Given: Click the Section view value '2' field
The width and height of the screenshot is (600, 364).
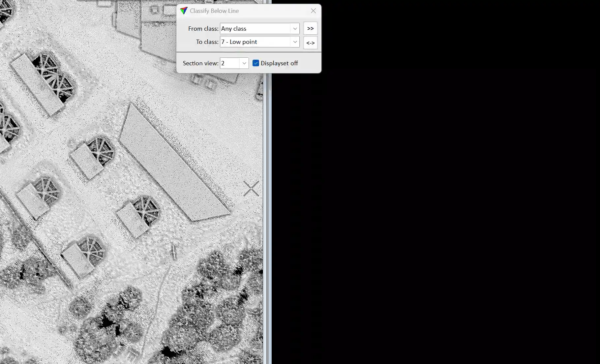Looking at the screenshot, I should 229,63.
